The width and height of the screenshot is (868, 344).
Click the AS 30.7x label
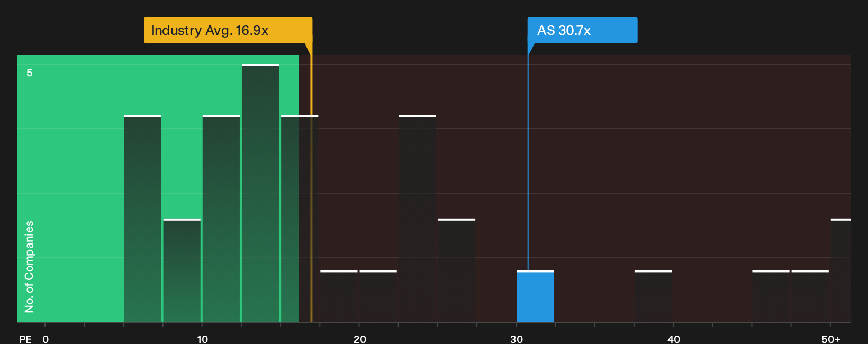tap(582, 30)
